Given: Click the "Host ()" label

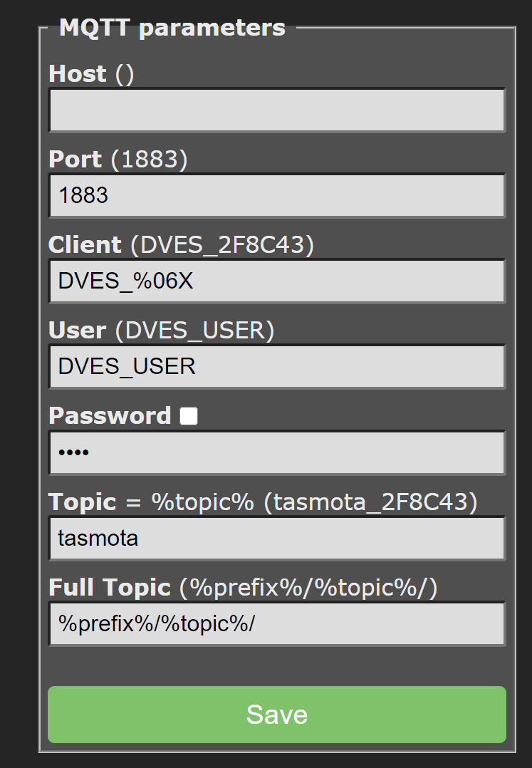Looking at the screenshot, I should (91, 74).
